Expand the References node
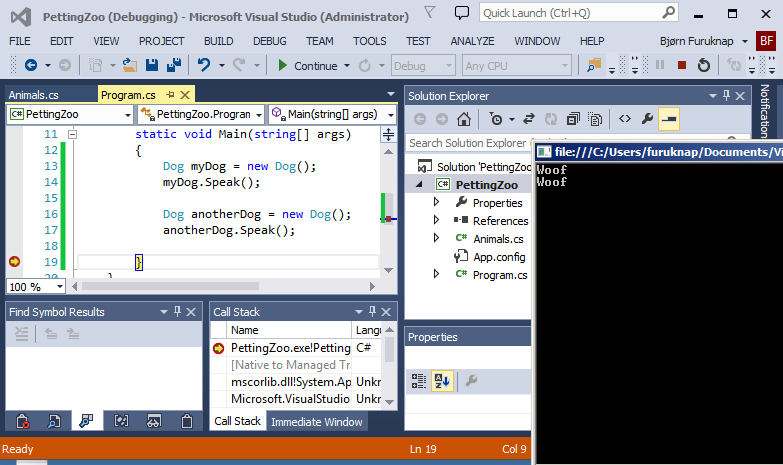783x465 pixels. [436, 220]
